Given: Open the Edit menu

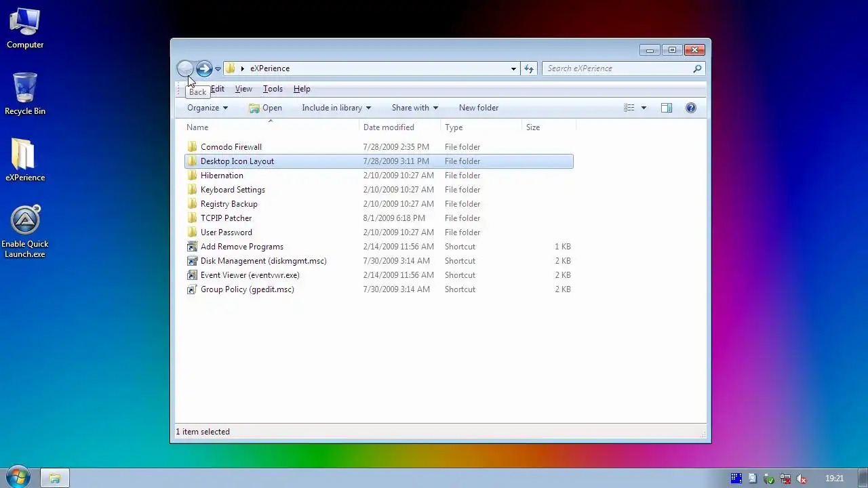Looking at the screenshot, I should pos(217,89).
